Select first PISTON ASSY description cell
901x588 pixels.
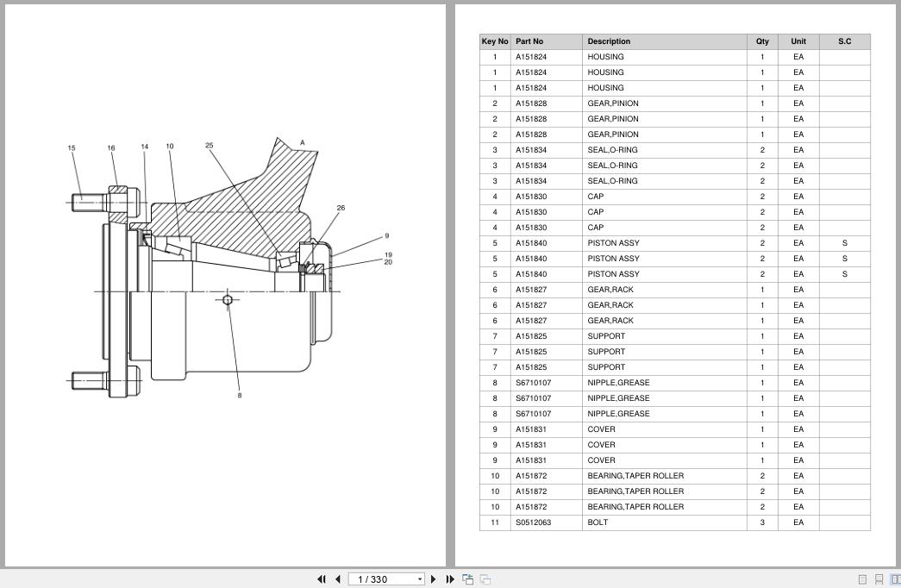[664, 243]
